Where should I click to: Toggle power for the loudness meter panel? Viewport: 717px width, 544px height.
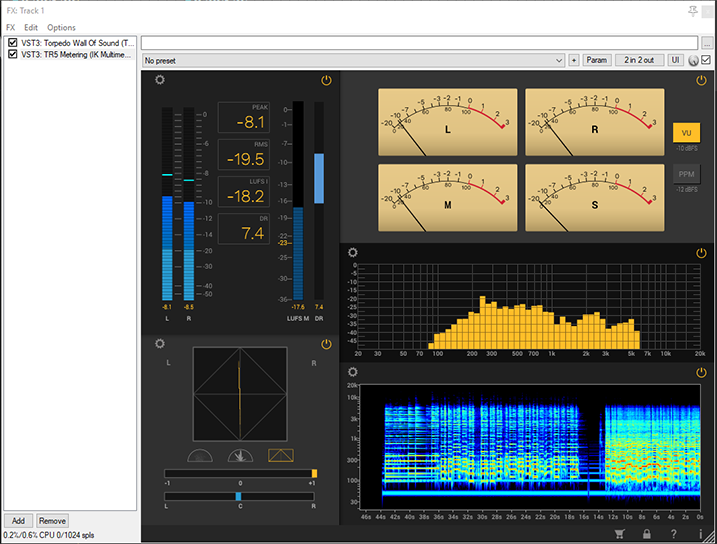click(x=326, y=80)
